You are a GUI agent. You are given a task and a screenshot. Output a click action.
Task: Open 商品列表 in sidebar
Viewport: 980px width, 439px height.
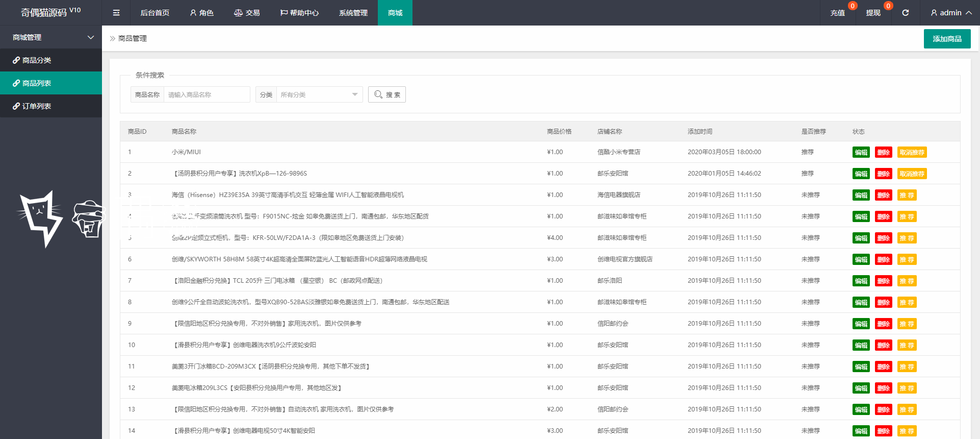(51, 83)
